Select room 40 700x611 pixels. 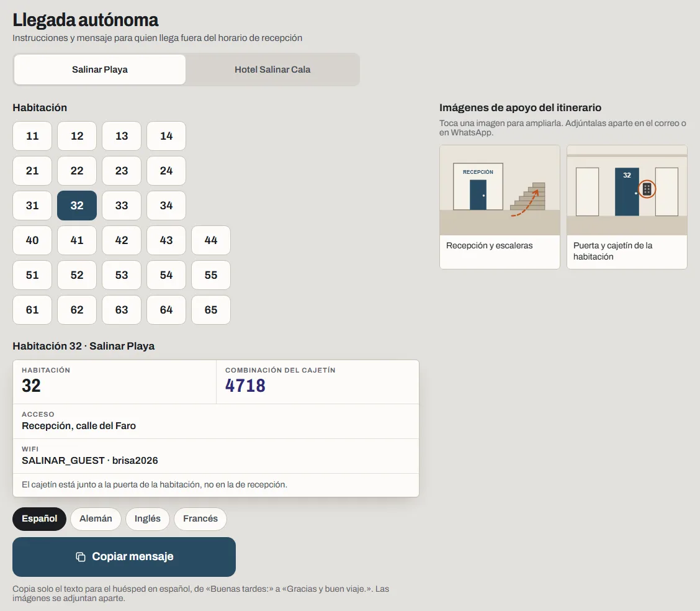pyautogui.click(x=32, y=240)
